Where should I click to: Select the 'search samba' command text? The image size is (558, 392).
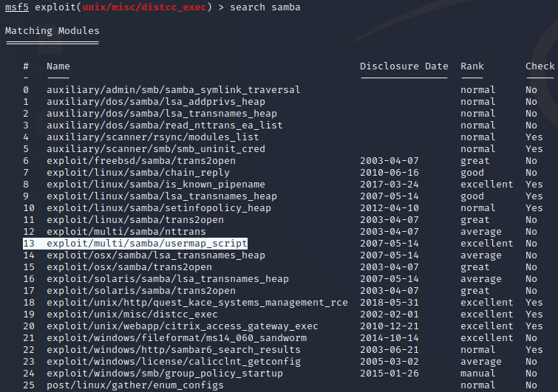(x=265, y=7)
